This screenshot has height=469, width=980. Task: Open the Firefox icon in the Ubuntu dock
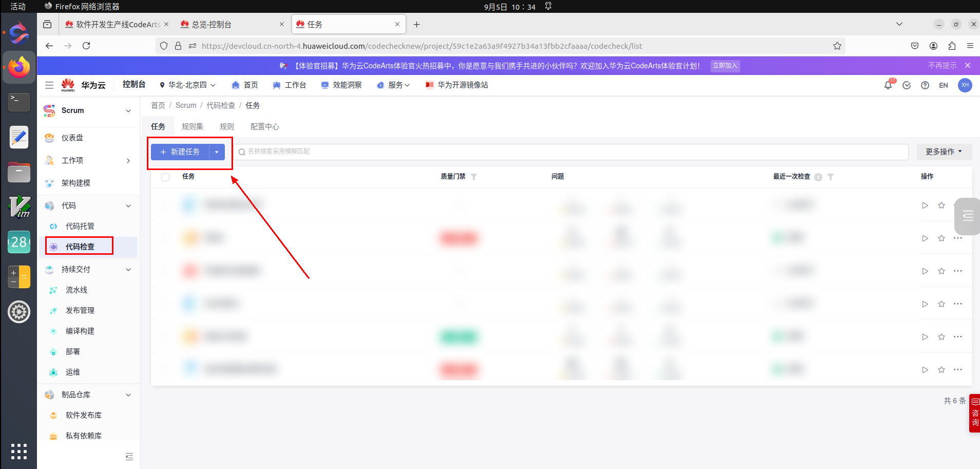19,67
